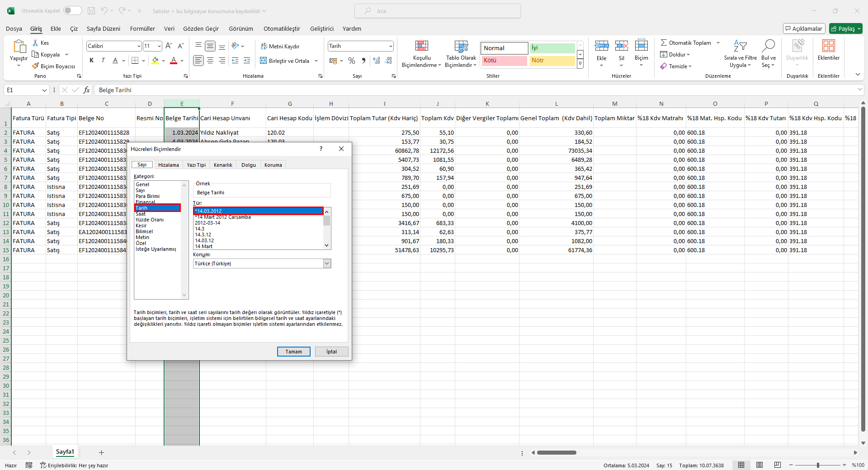The height and width of the screenshot is (470, 868).
Task: Increase font size with larger A icon
Action: tap(169, 46)
